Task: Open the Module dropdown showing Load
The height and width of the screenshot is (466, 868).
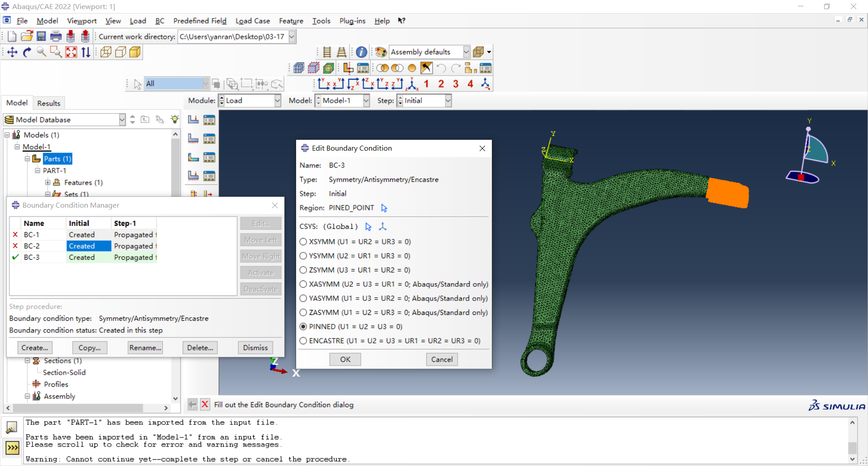Action: [250, 100]
